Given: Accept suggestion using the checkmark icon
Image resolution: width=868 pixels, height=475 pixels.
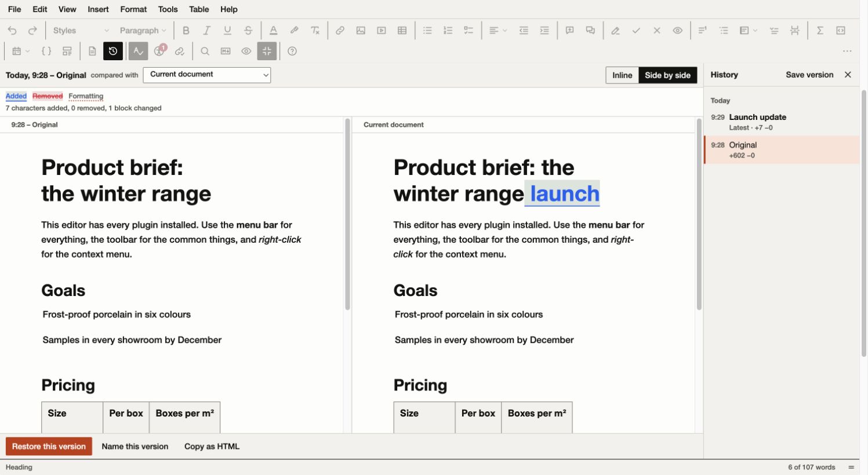Looking at the screenshot, I should coord(636,31).
